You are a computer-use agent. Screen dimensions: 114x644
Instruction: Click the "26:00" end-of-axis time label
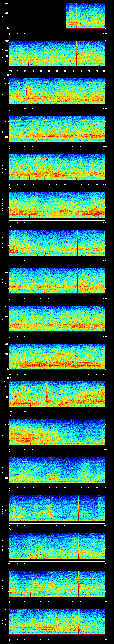(105, 639)
